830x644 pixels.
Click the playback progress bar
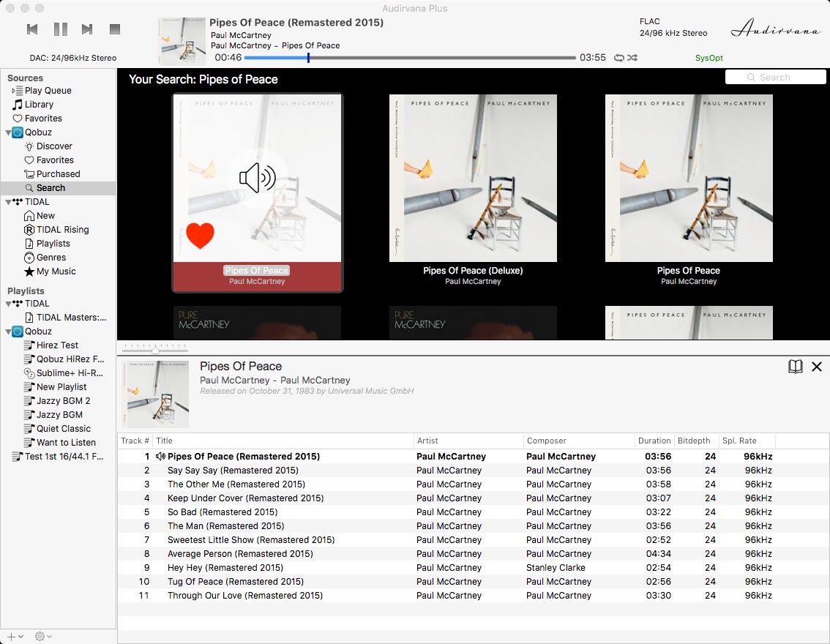410,58
